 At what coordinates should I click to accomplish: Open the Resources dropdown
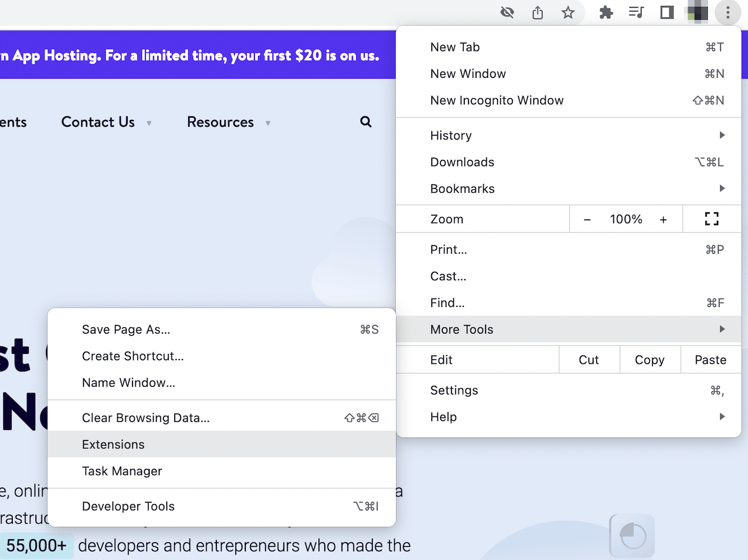coord(220,122)
